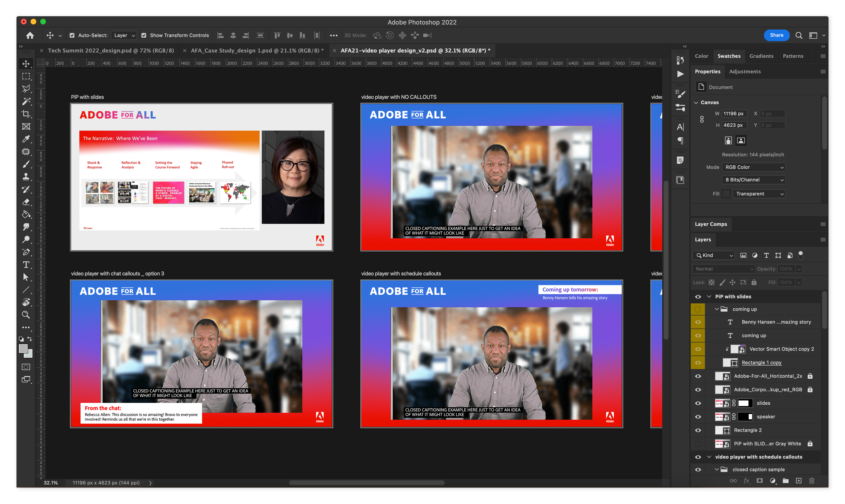The image size is (845, 504).
Task: Toggle Show Transform Controls checkbox
Action: coord(144,35)
